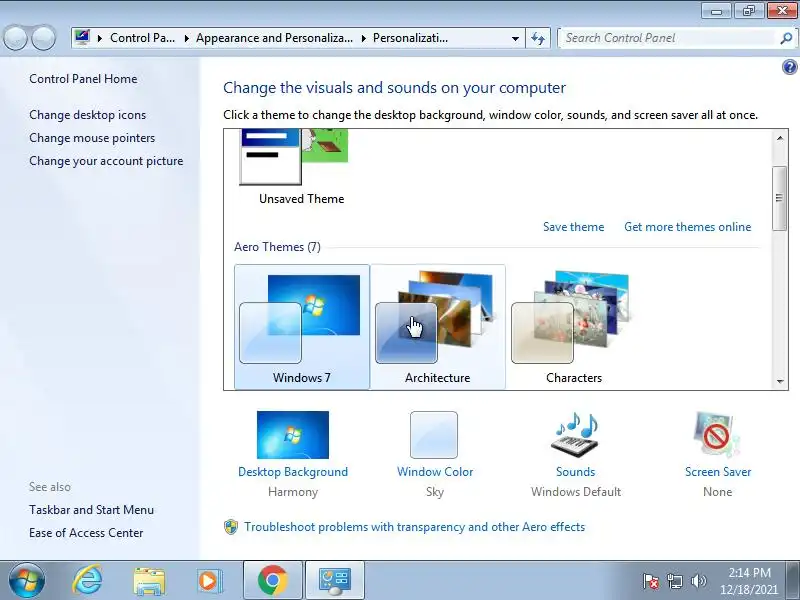Click the Screen Saver text link
Image resolution: width=800 pixels, height=600 pixels.
pyautogui.click(x=718, y=472)
